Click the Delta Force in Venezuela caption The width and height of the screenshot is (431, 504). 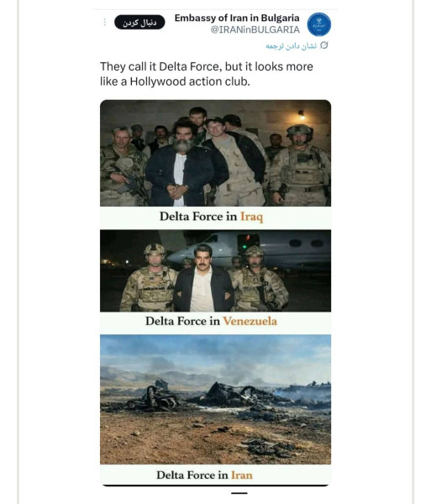pyautogui.click(x=211, y=321)
